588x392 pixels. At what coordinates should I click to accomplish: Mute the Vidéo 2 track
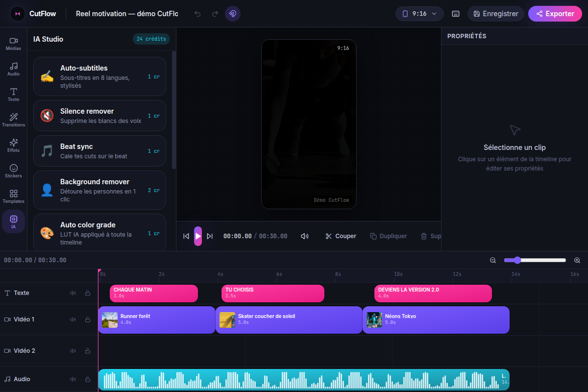click(x=73, y=351)
